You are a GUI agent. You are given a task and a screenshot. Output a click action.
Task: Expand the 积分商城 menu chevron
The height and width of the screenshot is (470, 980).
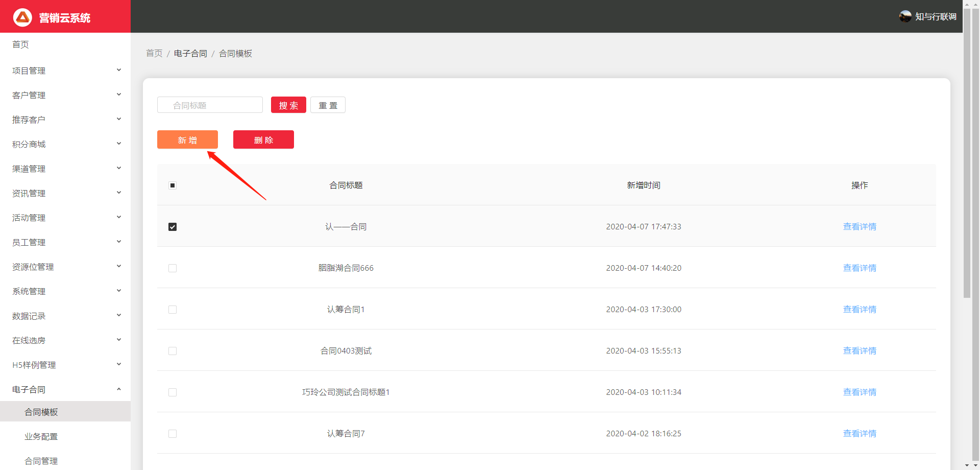119,144
